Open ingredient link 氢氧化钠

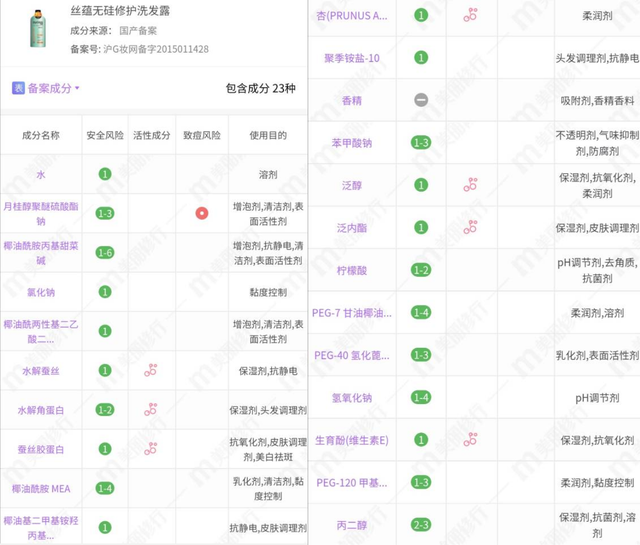click(352, 398)
